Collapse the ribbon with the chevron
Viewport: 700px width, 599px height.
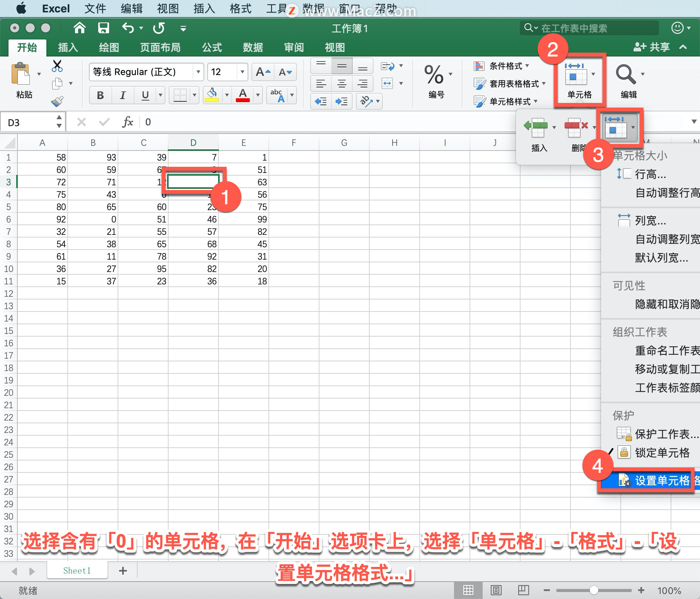[x=683, y=47]
